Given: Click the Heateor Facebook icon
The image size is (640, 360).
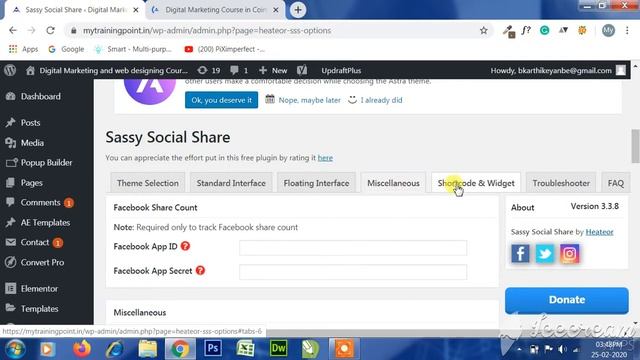Looking at the screenshot, I should [520, 253].
